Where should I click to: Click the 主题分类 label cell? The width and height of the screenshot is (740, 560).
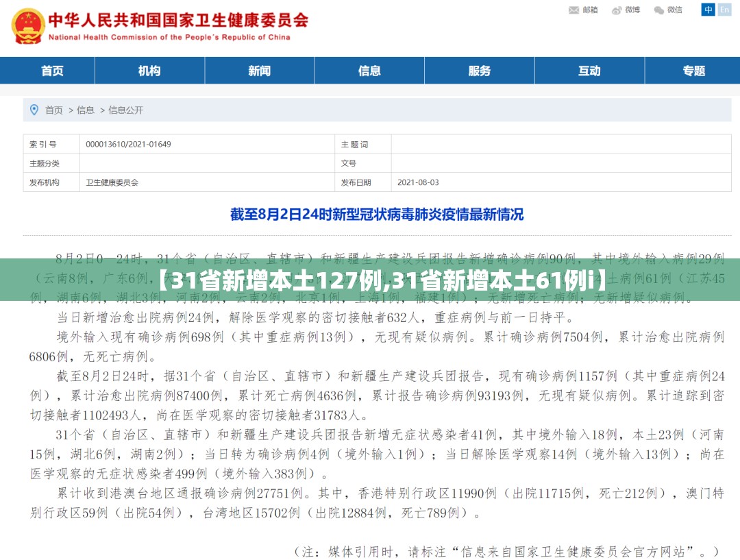pyautogui.click(x=51, y=163)
